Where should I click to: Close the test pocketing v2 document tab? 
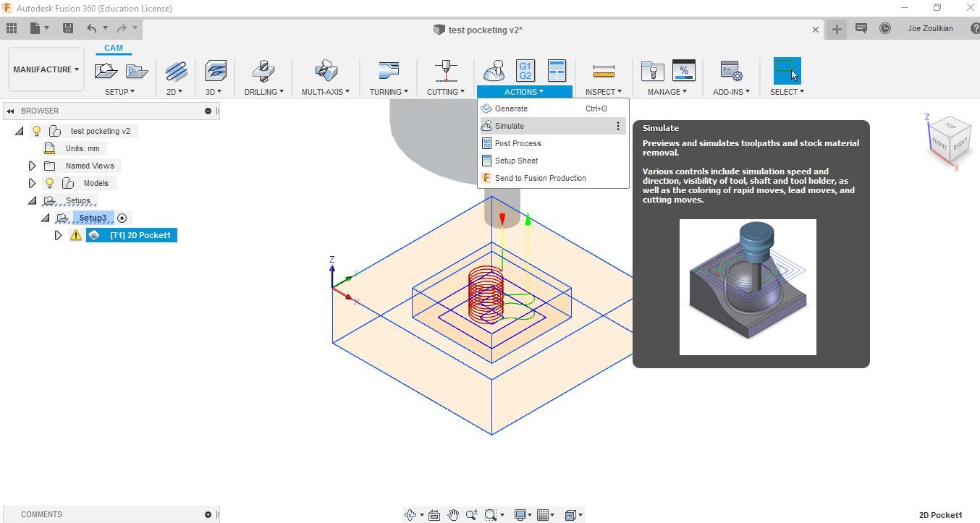816,30
